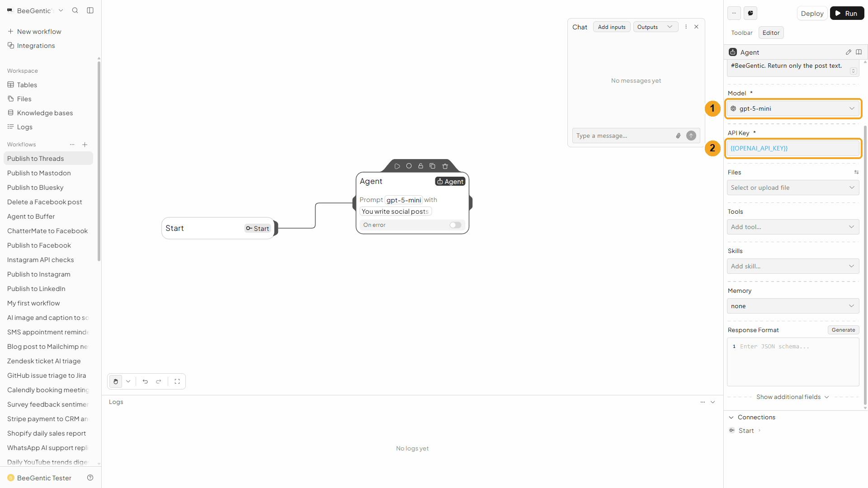The width and height of the screenshot is (868, 488).
Task: Click the search icon in sidebar header
Action: pyautogui.click(x=75, y=10)
